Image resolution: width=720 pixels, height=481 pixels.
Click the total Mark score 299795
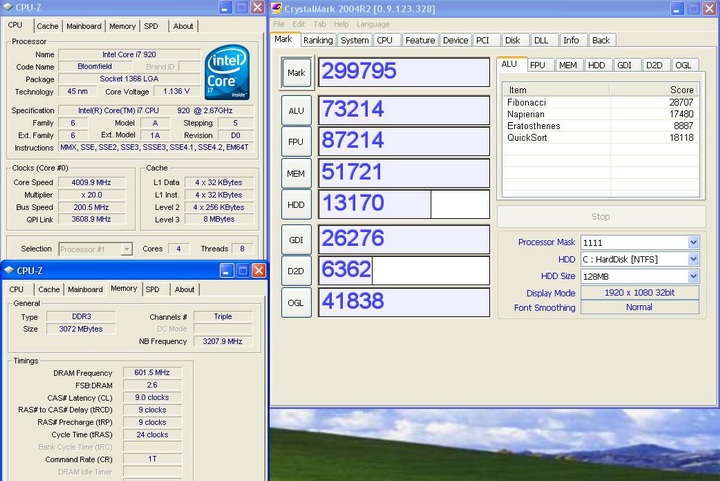404,72
